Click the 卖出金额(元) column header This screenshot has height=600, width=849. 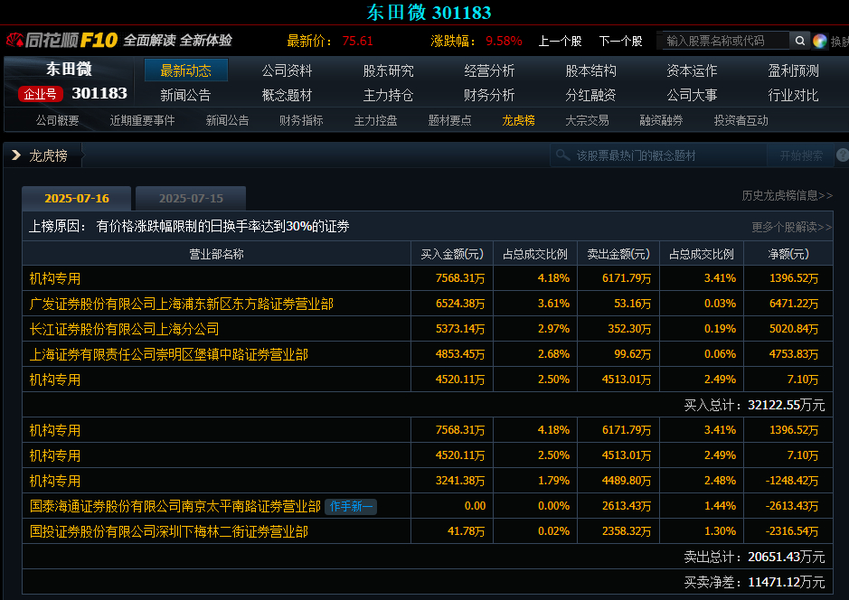(x=618, y=254)
